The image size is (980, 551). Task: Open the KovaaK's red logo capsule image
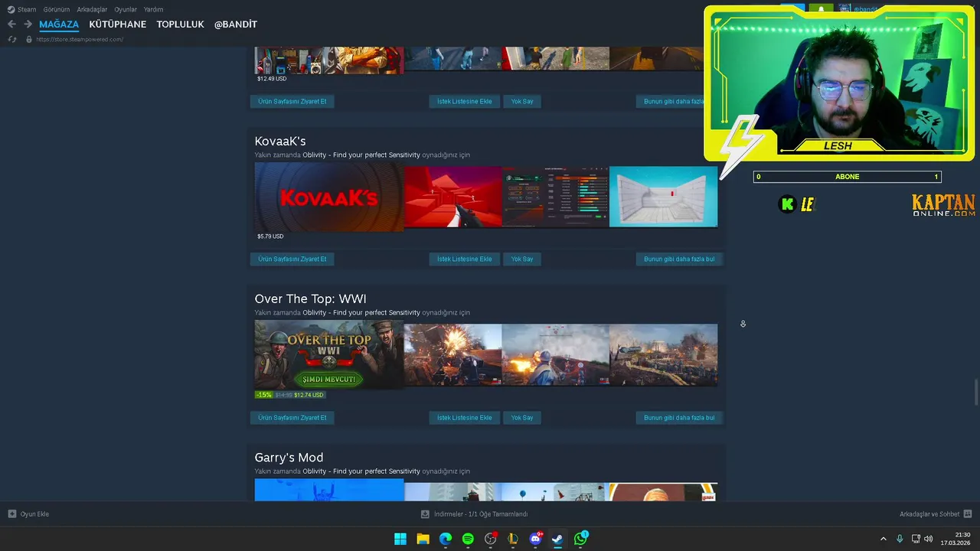pos(328,197)
